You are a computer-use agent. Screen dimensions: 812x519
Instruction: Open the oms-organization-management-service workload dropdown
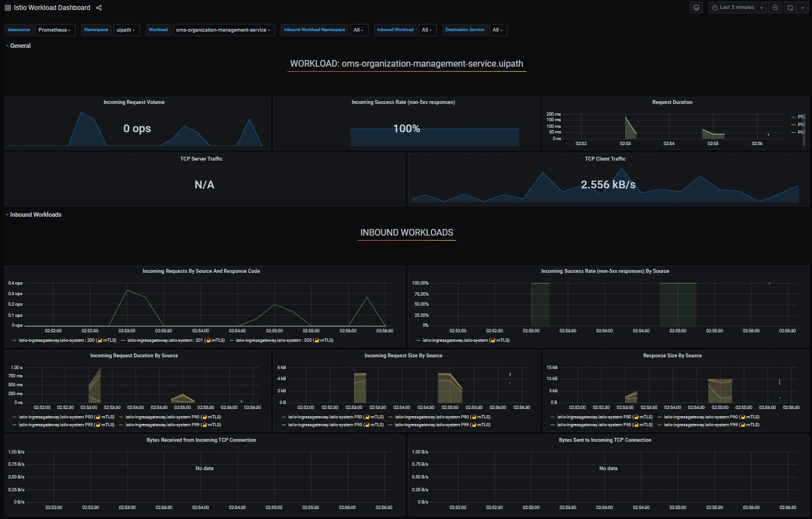click(223, 30)
